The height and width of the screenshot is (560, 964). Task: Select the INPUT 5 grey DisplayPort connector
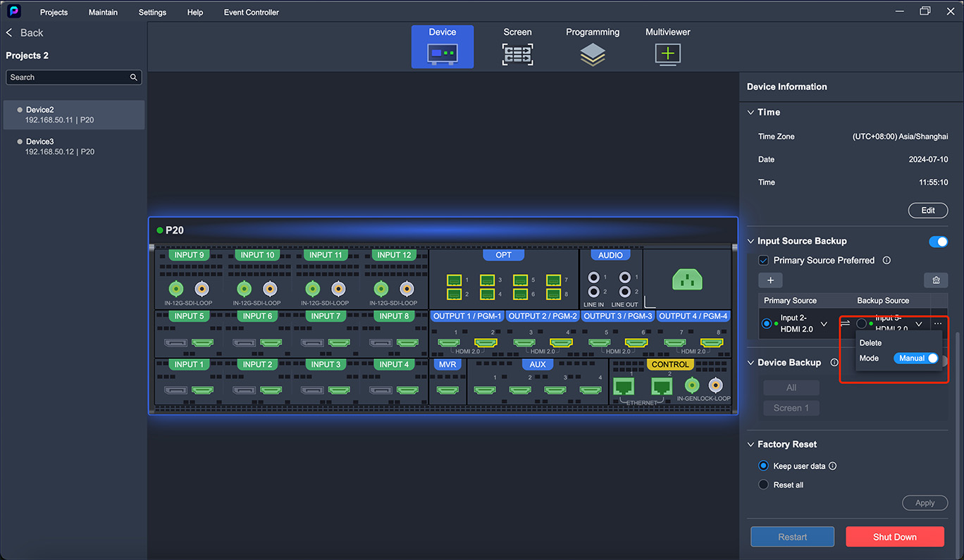[x=175, y=343]
